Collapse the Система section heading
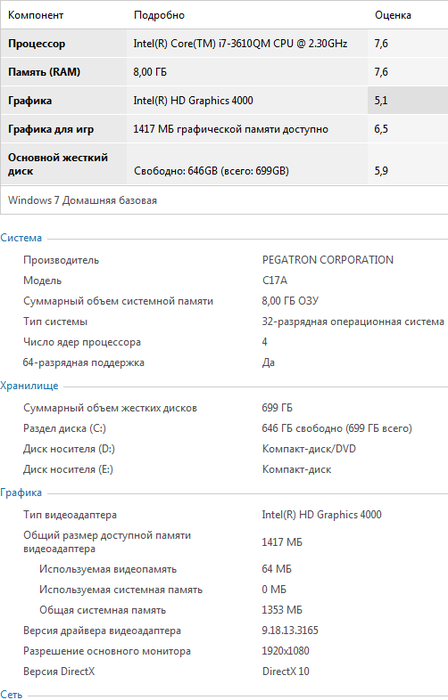The image size is (448, 700). (x=21, y=238)
